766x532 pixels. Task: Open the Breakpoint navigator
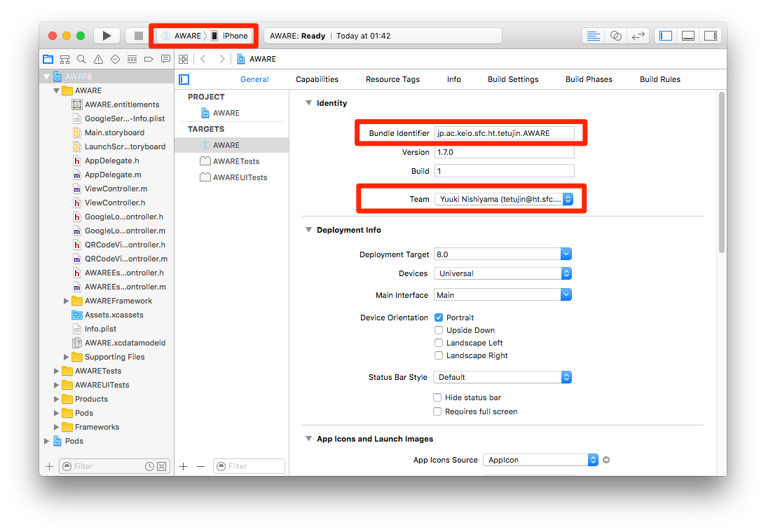(x=149, y=59)
